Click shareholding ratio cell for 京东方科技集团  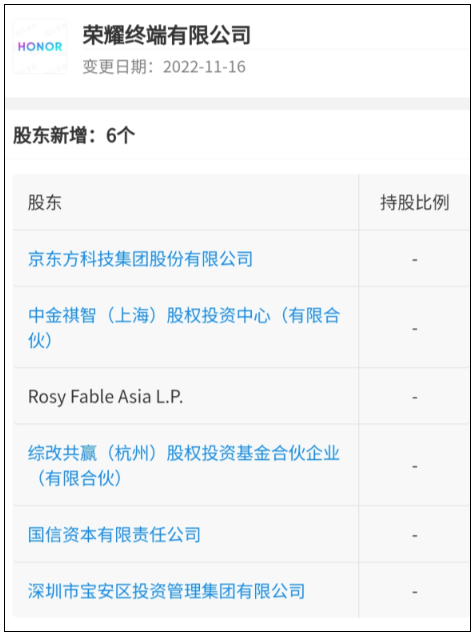415,259
